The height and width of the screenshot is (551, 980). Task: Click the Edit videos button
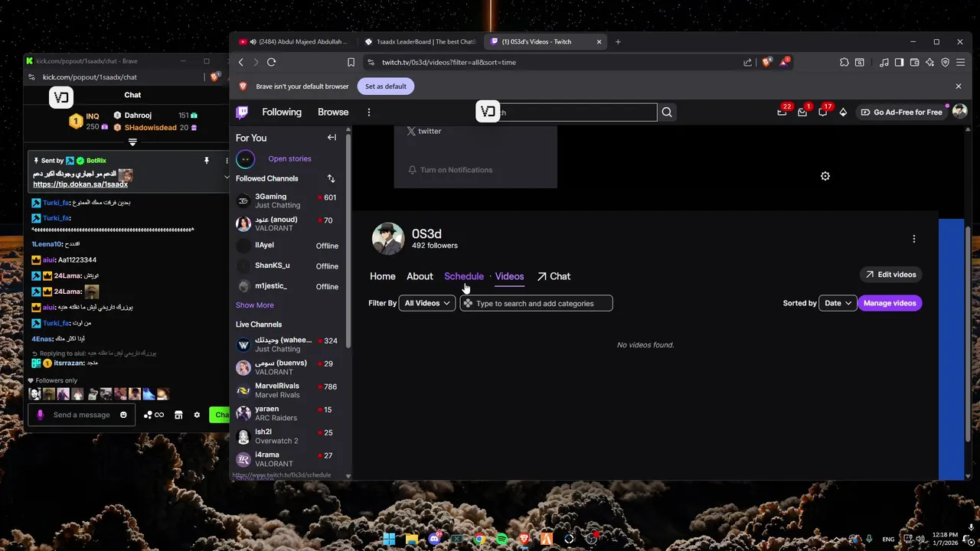890,275
